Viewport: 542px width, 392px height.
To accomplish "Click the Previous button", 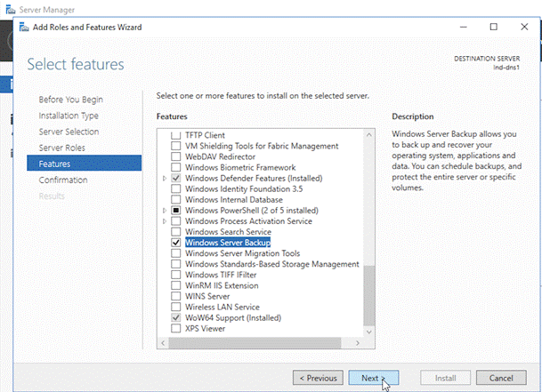I will [318, 378].
